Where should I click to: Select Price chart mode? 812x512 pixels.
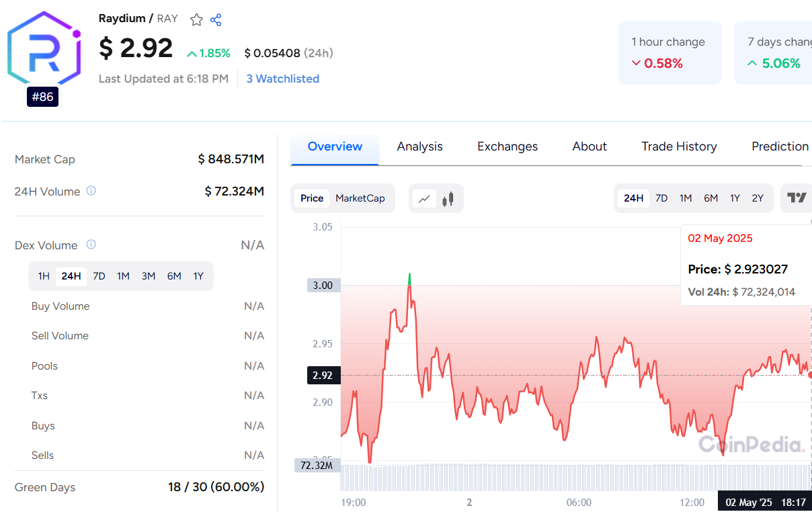tap(312, 198)
